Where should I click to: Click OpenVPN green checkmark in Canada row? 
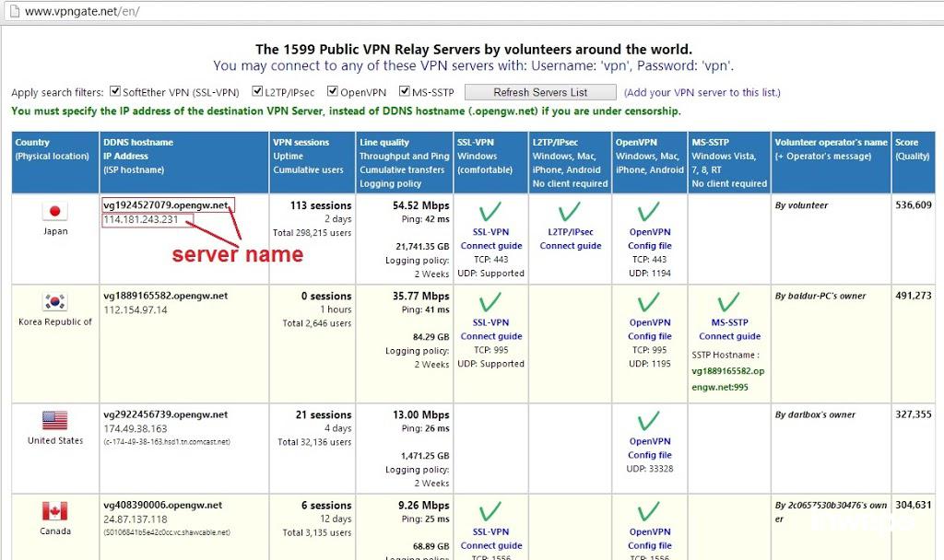(649, 511)
